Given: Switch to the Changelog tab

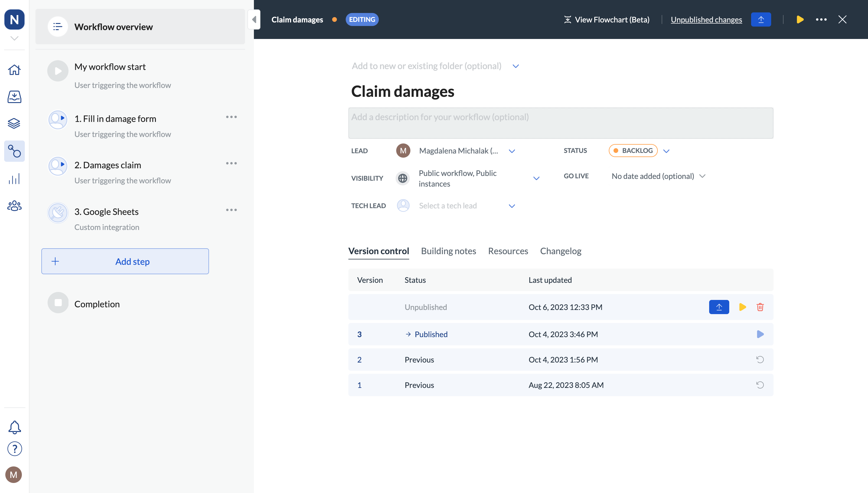Looking at the screenshot, I should [561, 251].
